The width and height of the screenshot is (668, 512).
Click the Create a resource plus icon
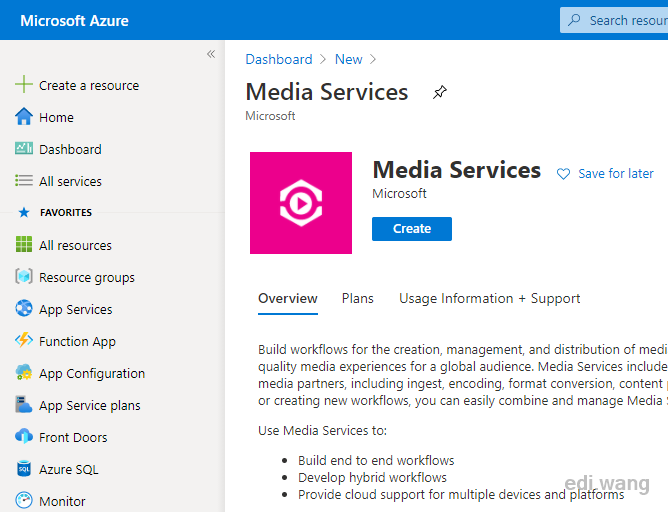tap(24, 84)
